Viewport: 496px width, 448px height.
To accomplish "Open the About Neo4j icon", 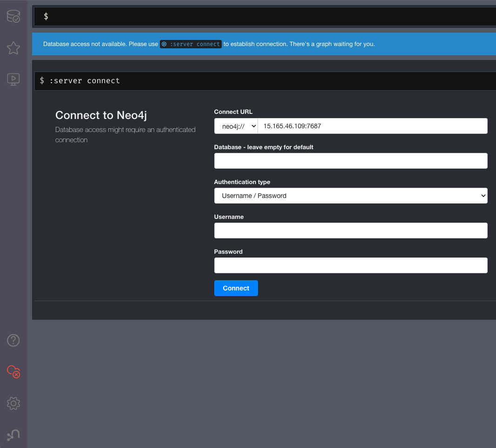I will click(13, 435).
